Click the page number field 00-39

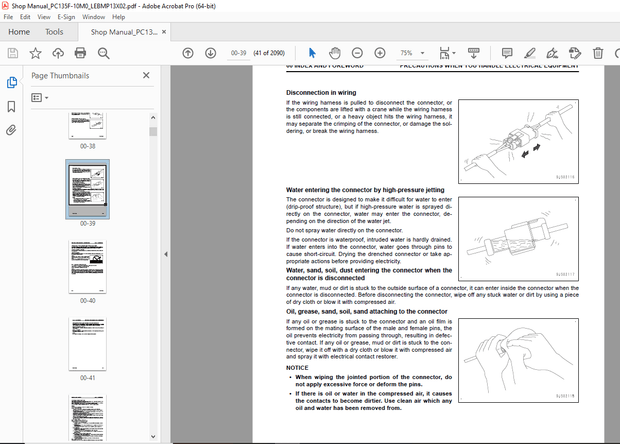[x=238, y=53]
